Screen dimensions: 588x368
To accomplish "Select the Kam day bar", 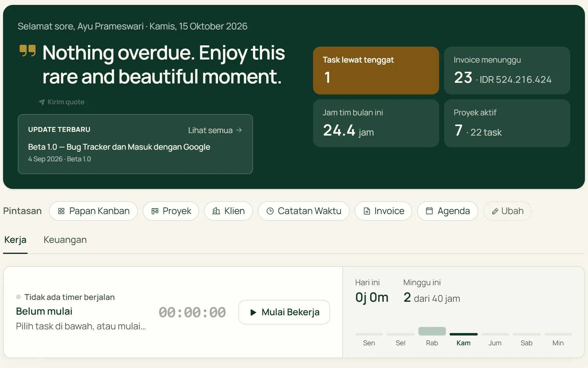I will [x=463, y=334].
